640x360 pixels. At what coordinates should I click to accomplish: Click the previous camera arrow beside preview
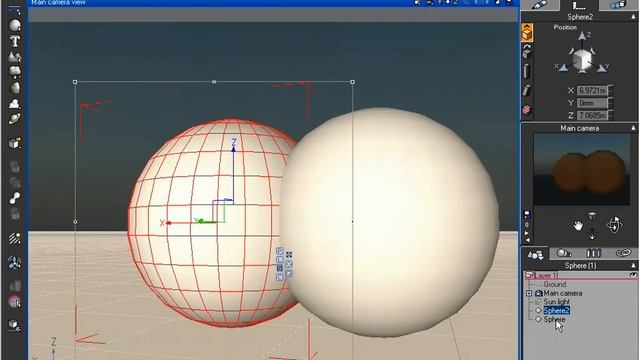point(527,240)
